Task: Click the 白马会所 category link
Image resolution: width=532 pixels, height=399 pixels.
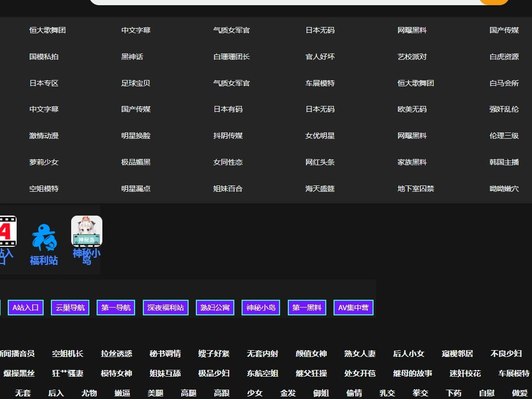Action: 504,83
